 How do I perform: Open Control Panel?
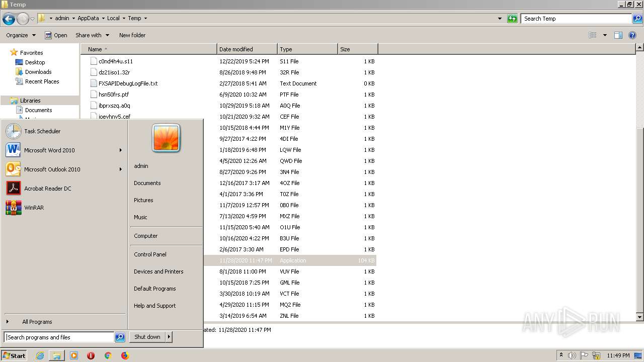click(x=150, y=254)
